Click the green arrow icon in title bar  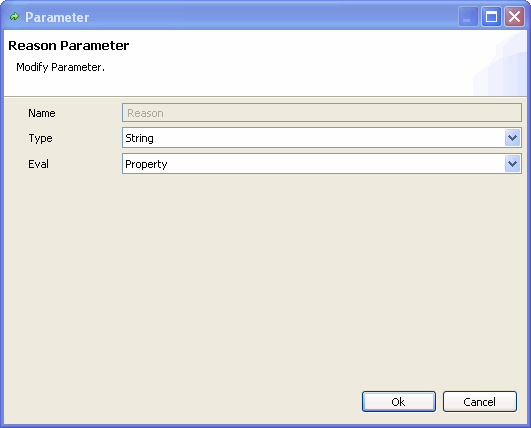(x=14, y=16)
